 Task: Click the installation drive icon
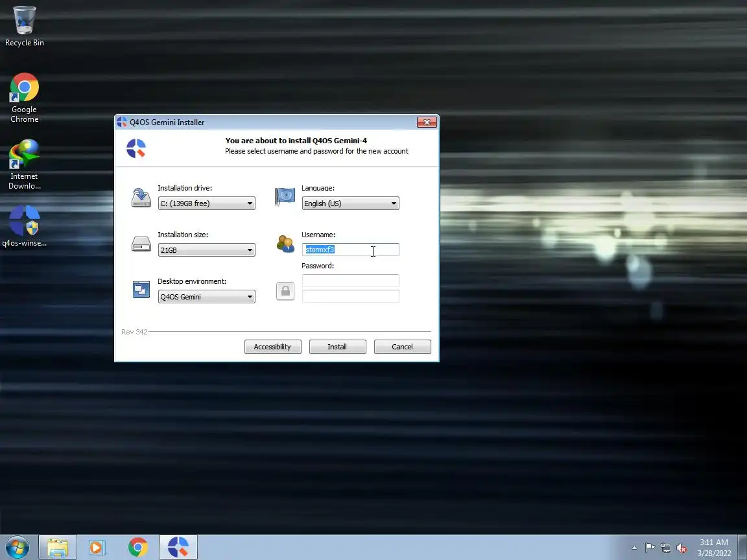coord(141,198)
